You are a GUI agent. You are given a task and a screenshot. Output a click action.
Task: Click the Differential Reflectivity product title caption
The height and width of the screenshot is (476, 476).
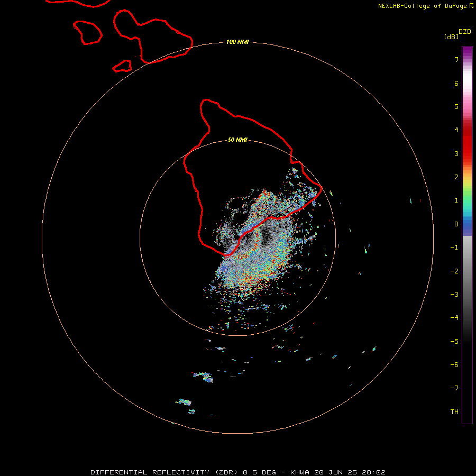(238, 472)
